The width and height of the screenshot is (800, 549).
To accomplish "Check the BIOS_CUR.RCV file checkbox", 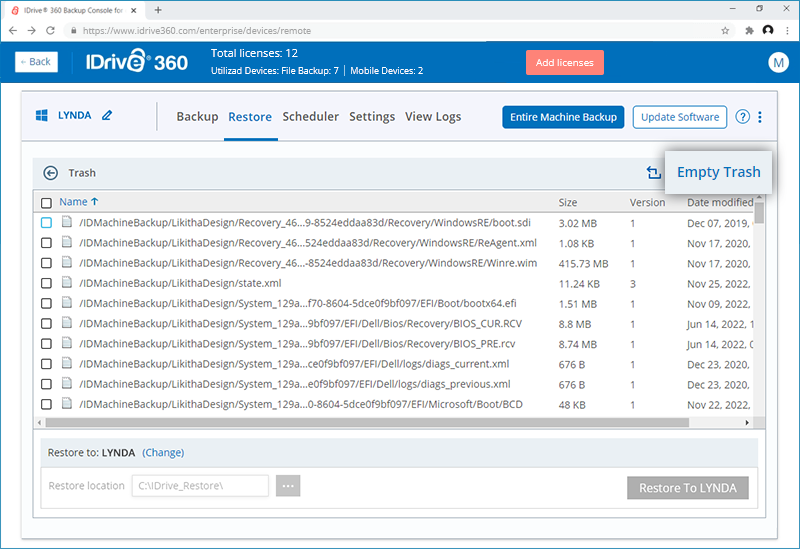I will [x=46, y=323].
